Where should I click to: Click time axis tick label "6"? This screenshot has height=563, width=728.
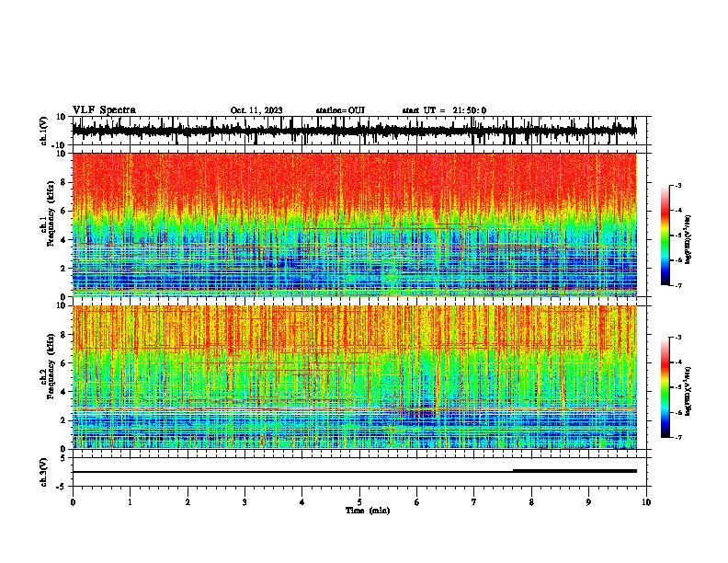[416, 502]
